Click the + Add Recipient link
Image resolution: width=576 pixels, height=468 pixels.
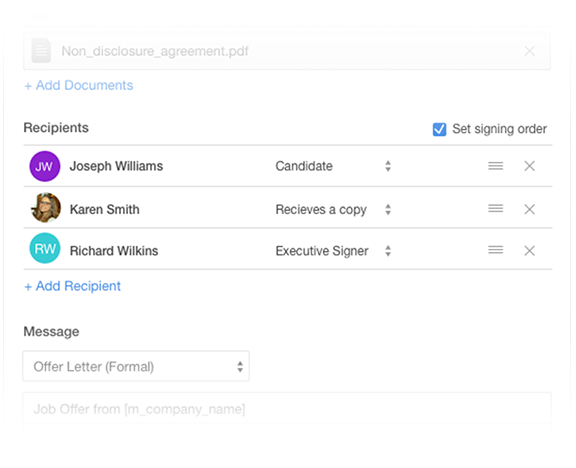coord(72,286)
